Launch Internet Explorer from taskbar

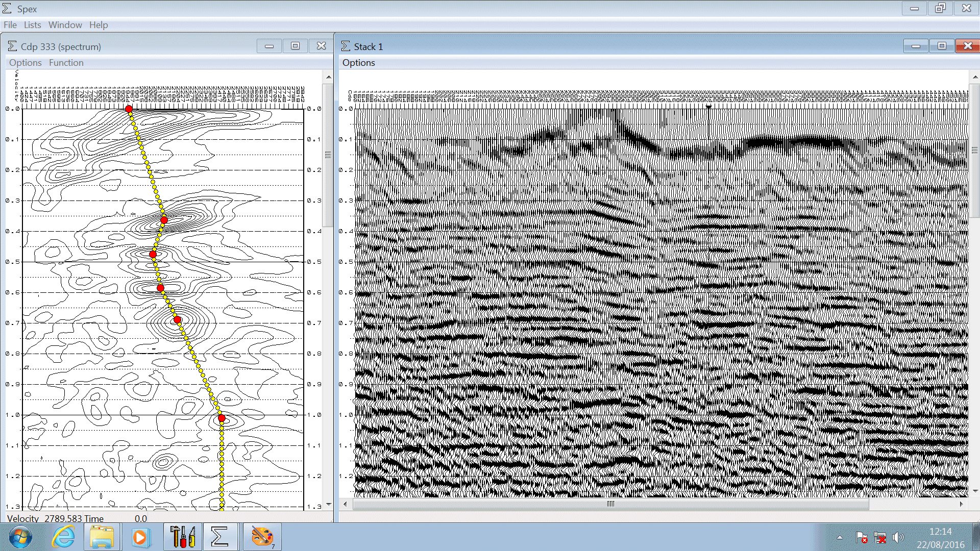coord(63,537)
